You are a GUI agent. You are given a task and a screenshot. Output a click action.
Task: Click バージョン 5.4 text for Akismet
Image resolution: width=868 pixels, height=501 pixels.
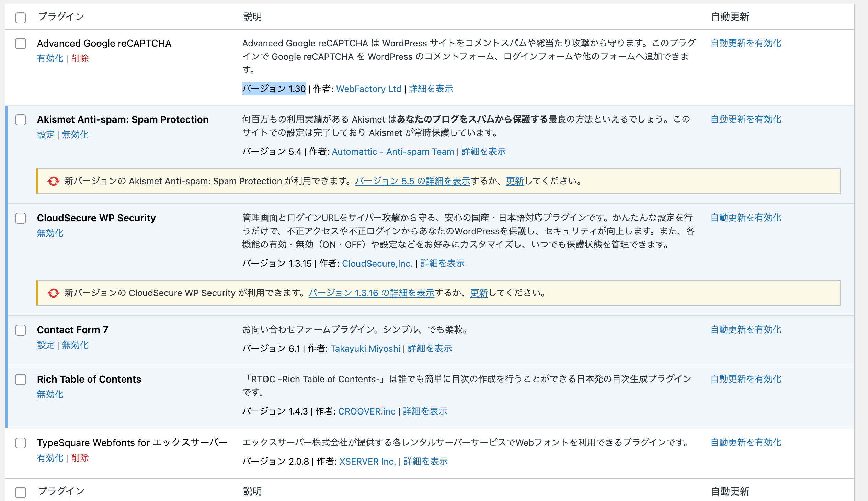(272, 152)
